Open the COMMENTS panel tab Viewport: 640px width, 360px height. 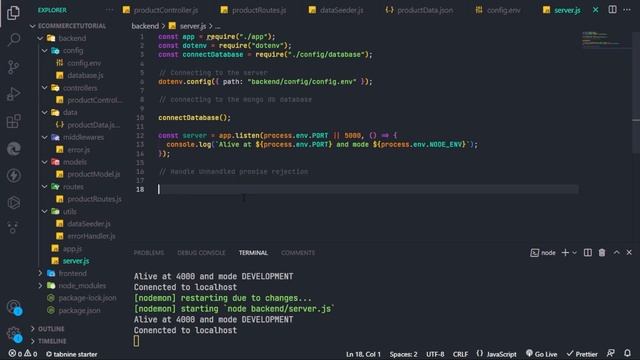tap(298, 253)
